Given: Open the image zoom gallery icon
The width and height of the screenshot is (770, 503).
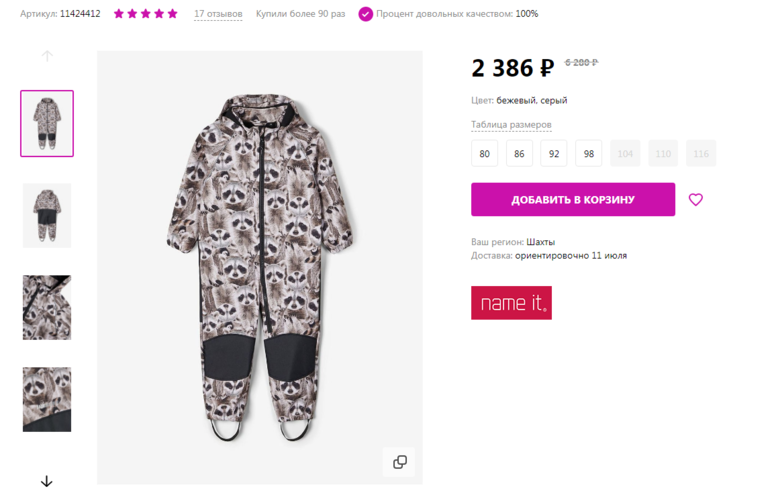Looking at the screenshot, I should (x=400, y=462).
